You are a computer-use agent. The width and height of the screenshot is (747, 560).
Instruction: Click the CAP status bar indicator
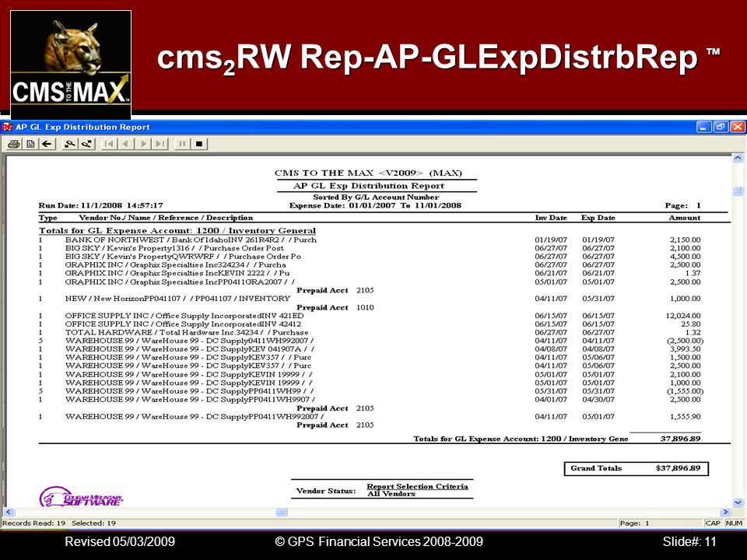(713, 523)
